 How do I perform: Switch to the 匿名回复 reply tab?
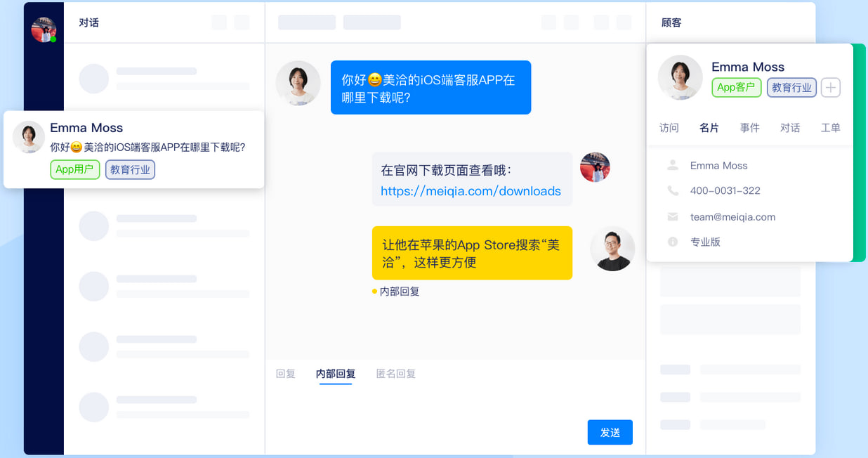pyautogui.click(x=395, y=374)
